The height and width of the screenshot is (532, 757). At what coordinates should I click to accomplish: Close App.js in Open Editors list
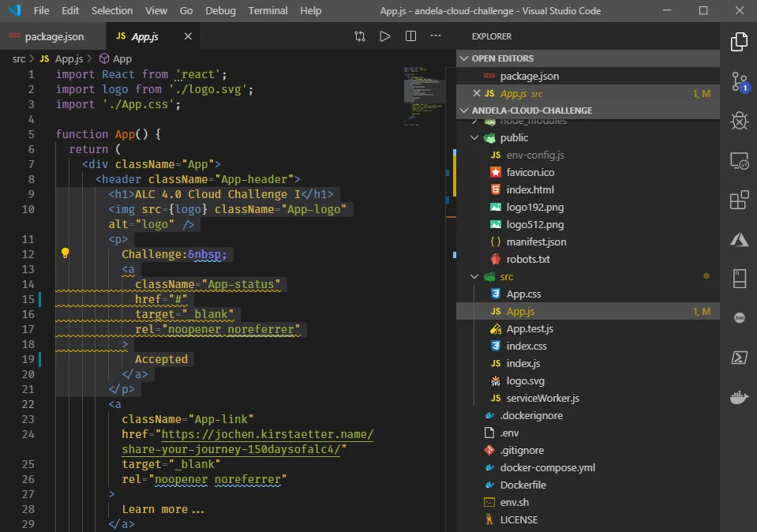pos(477,93)
